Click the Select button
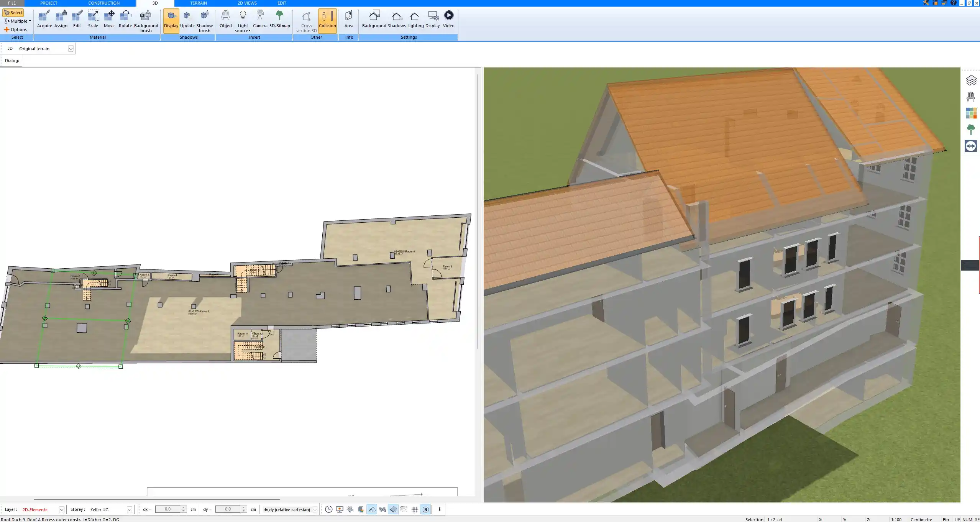The width and height of the screenshot is (980, 522). coord(13,13)
